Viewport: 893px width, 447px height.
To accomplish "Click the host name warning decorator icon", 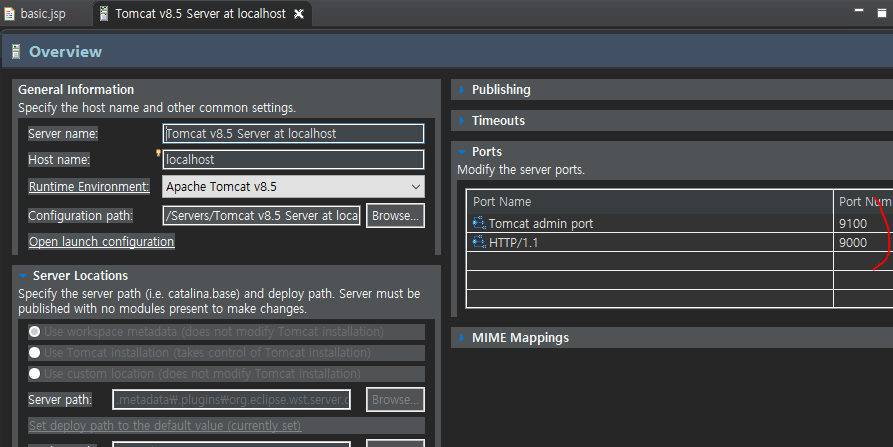I will pos(158,153).
